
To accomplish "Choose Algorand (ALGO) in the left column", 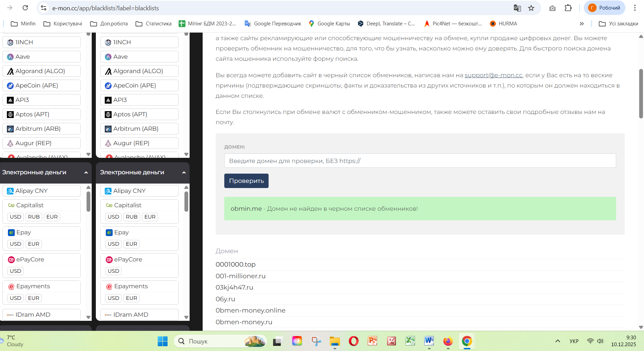I will click(x=42, y=71).
